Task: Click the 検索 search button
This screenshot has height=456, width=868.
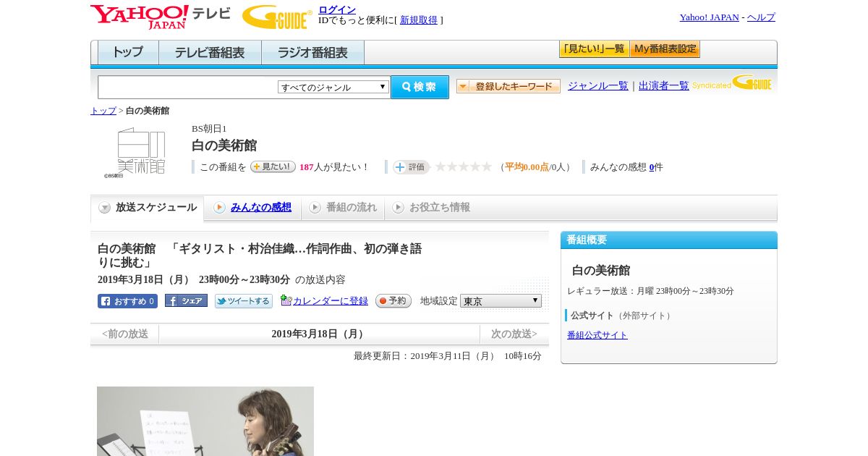Action: point(420,87)
